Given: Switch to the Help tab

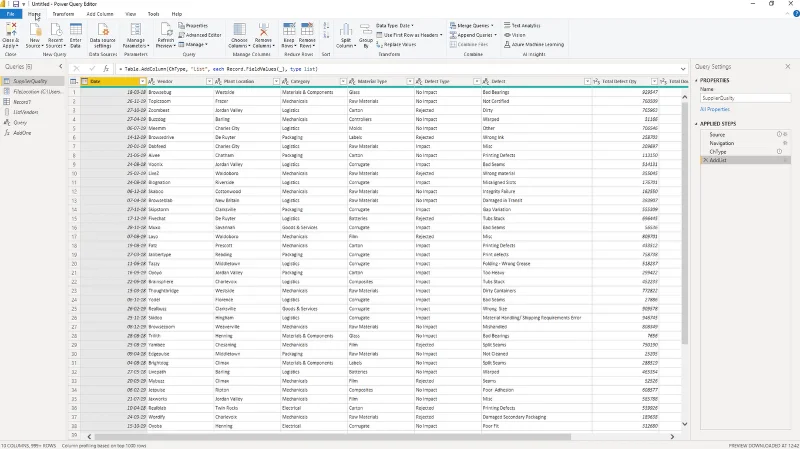Looking at the screenshot, I should click(177, 14).
